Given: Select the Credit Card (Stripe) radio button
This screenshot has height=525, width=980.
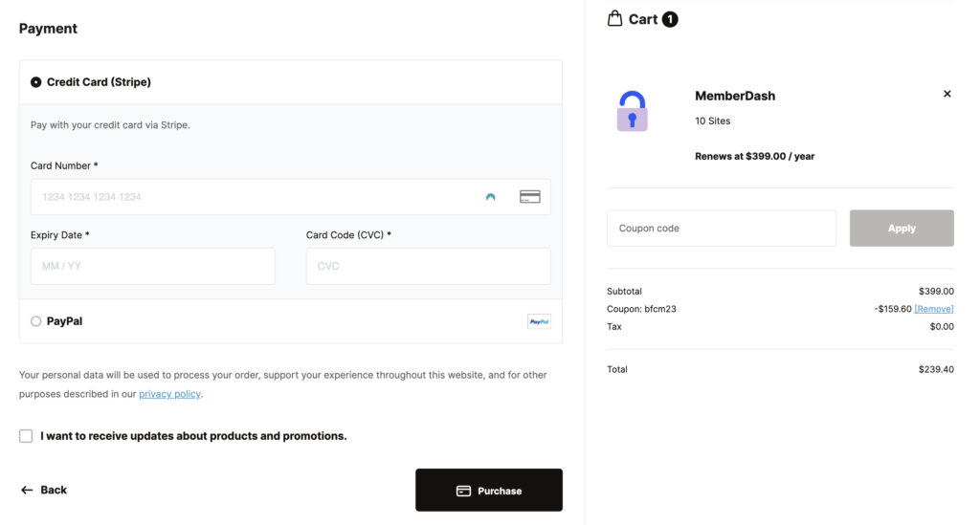Looking at the screenshot, I should pos(36,82).
